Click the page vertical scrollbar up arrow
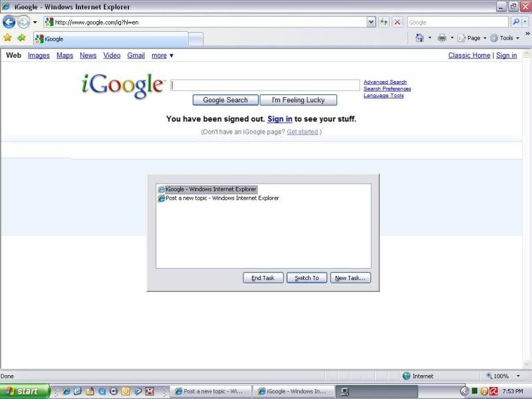 click(x=527, y=54)
